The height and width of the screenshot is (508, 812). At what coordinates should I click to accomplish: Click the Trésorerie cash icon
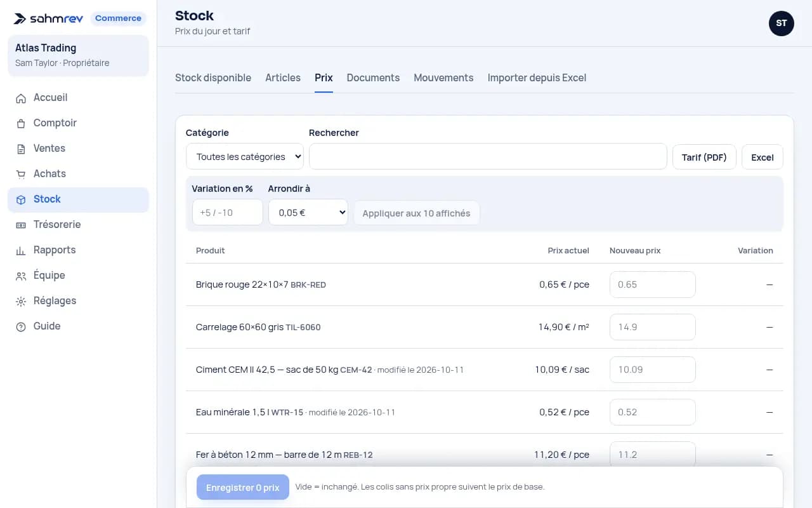point(21,225)
